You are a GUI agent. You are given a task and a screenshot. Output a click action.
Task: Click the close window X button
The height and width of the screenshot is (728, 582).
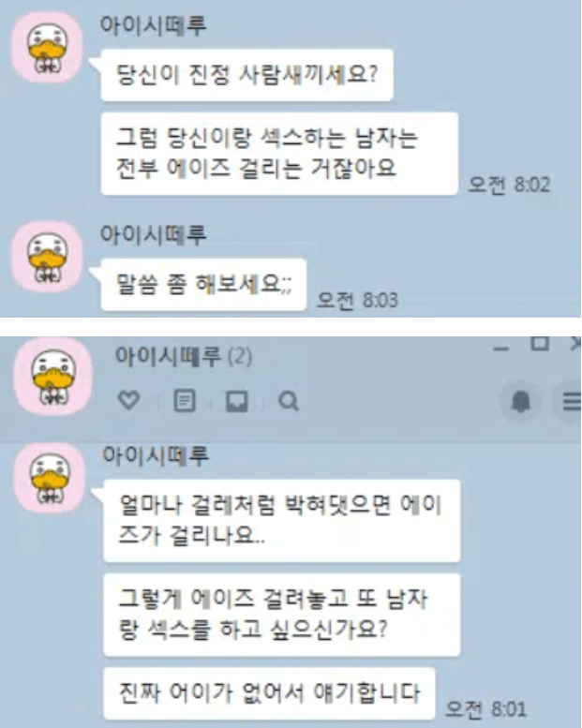tap(576, 344)
